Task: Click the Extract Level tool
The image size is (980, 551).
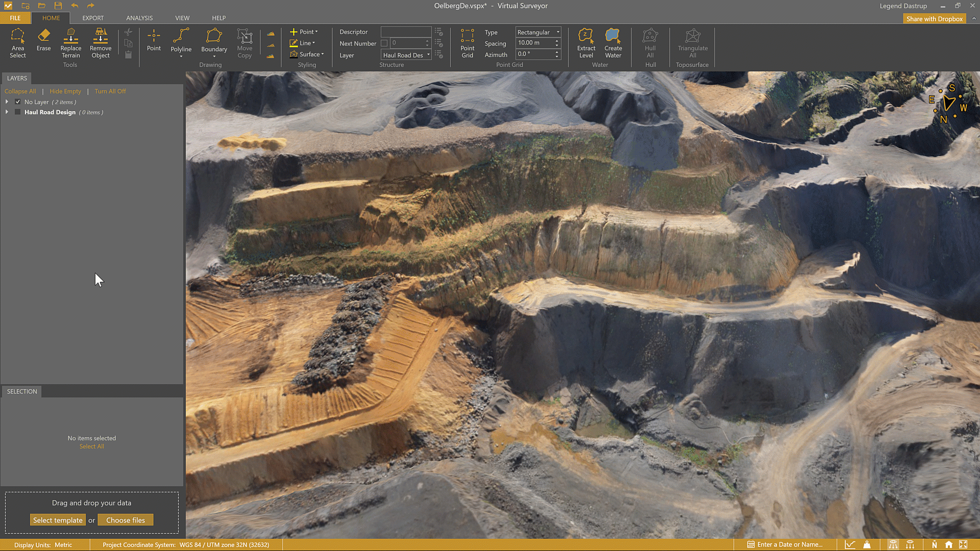Action: pos(586,43)
